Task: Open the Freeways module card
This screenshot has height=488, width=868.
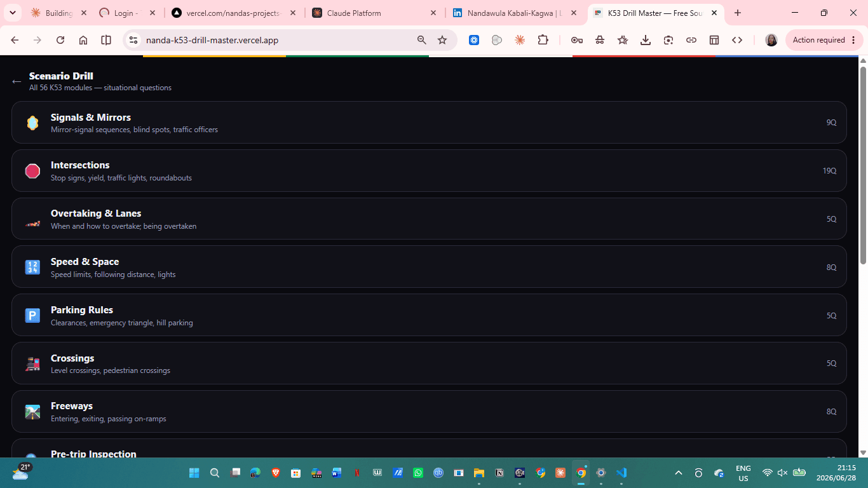Action: (429, 412)
